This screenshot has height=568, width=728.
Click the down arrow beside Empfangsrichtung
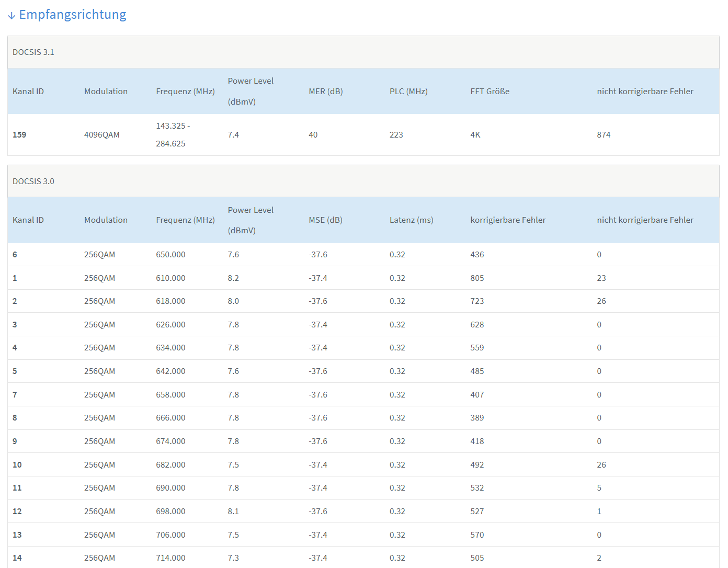(x=12, y=16)
